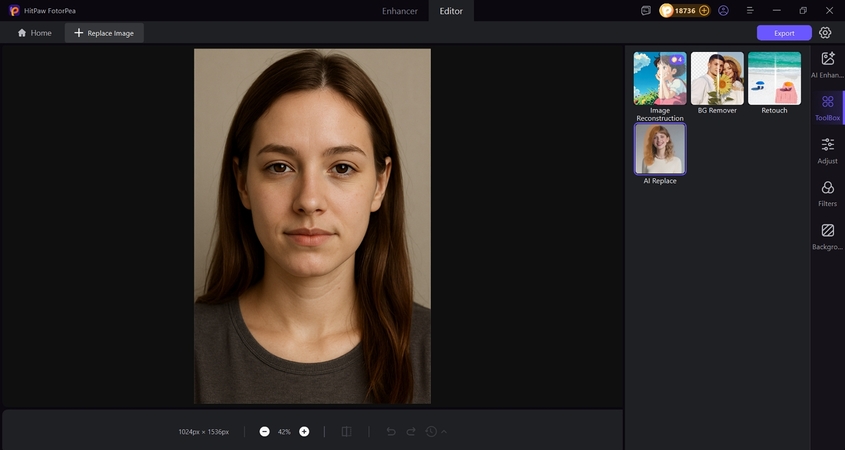Switch to the Editor tab
The height and width of the screenshot is (450, 845).
point(452,11)
